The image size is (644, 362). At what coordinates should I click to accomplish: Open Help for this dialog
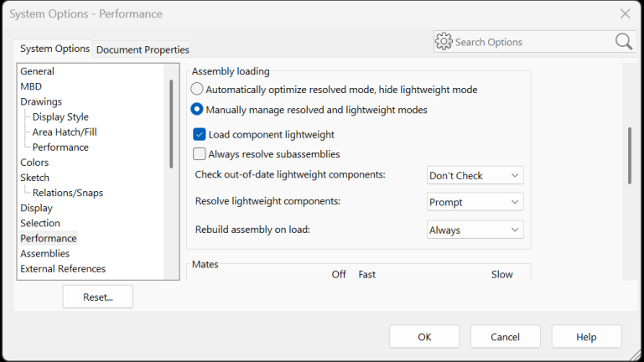(x=586, y=337)
